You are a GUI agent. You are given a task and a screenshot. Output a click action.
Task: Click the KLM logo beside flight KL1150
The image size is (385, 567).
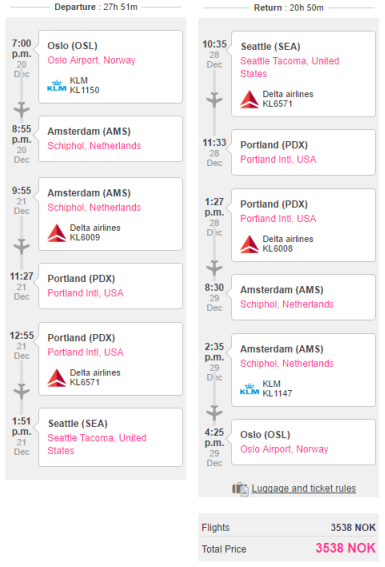57,86
